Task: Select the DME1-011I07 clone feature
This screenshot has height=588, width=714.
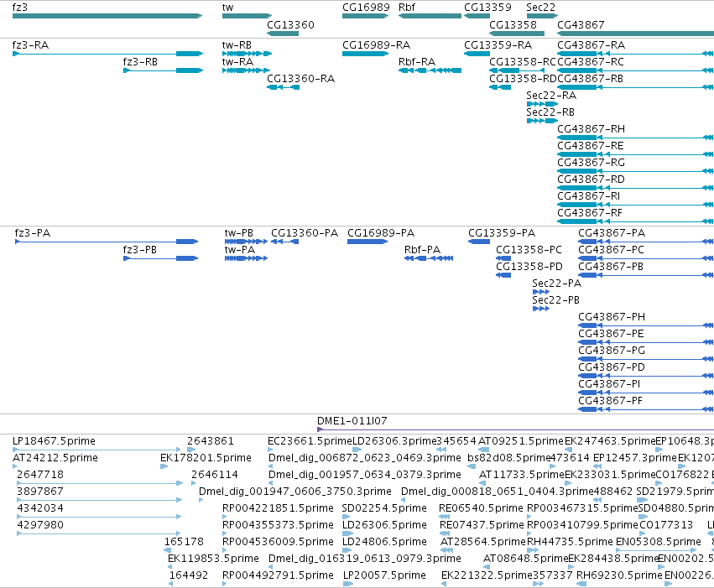Action: (515, 429)
